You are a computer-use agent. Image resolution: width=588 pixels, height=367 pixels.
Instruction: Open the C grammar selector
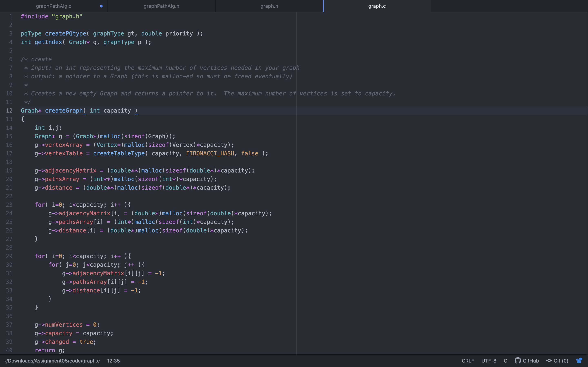[505, 361]
